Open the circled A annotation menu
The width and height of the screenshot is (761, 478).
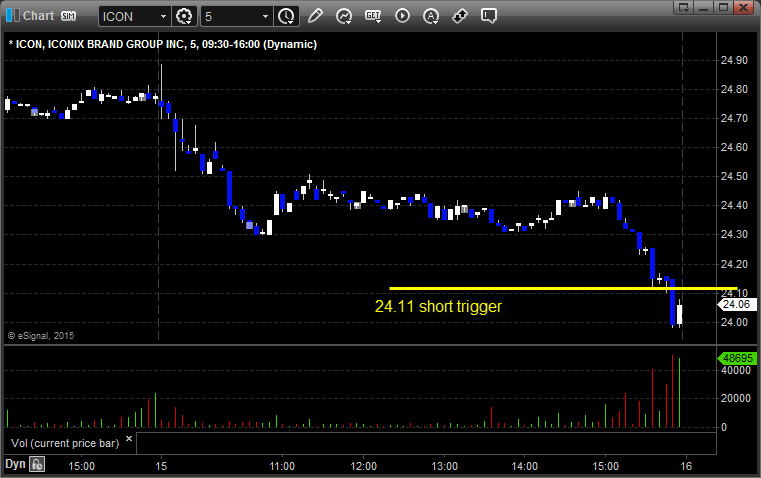pyautogui.click(x=431, y=16)
